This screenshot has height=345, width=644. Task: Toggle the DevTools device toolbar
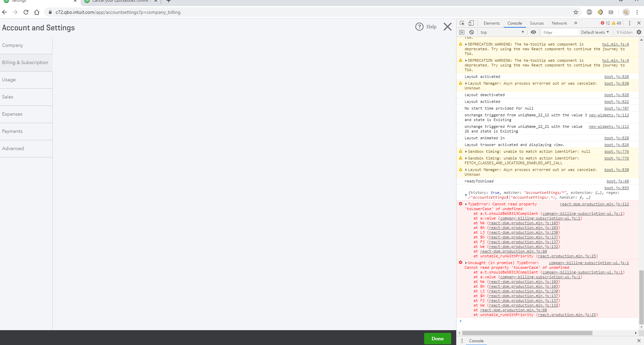pos(471,23)
